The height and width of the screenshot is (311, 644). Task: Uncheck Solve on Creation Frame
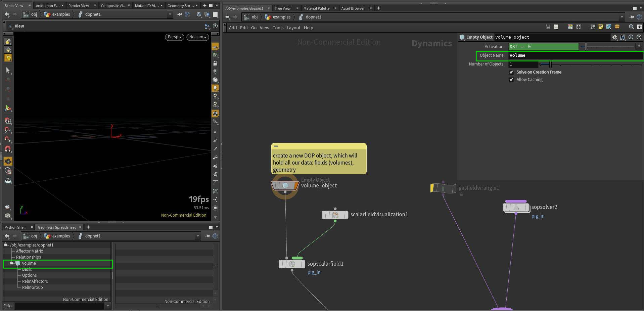point(511,72)
